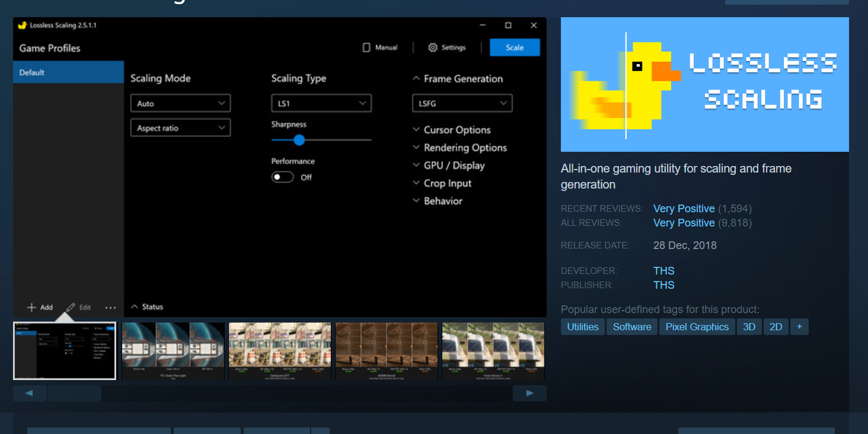Open developer THS link

(x=663, y=271)
